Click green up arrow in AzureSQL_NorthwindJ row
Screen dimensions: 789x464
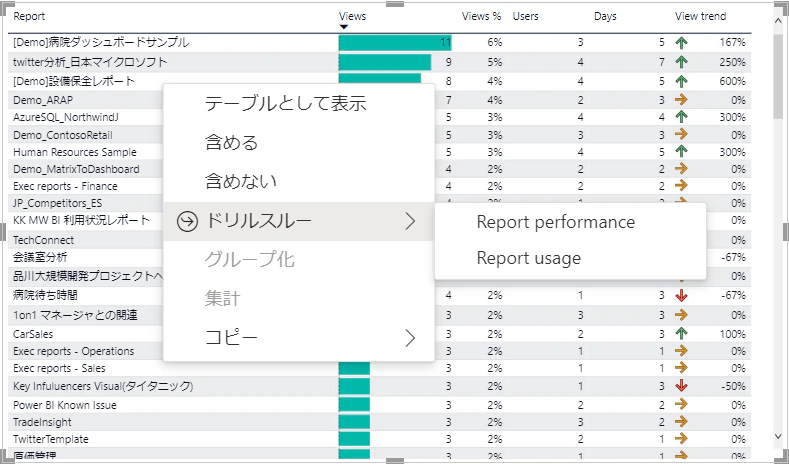click(681, 117)
